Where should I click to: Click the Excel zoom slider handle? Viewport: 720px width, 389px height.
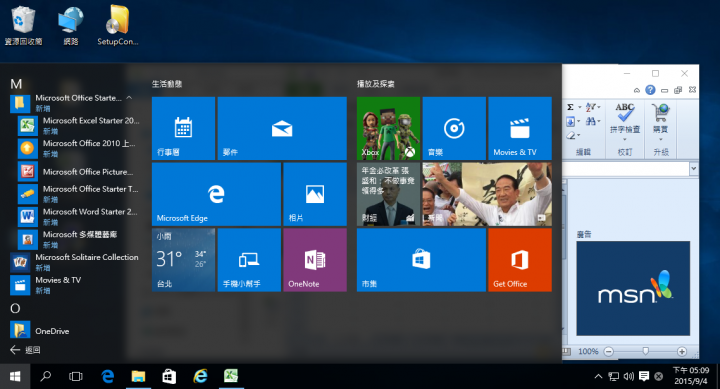pyautogui.click(x=646, y=351)
